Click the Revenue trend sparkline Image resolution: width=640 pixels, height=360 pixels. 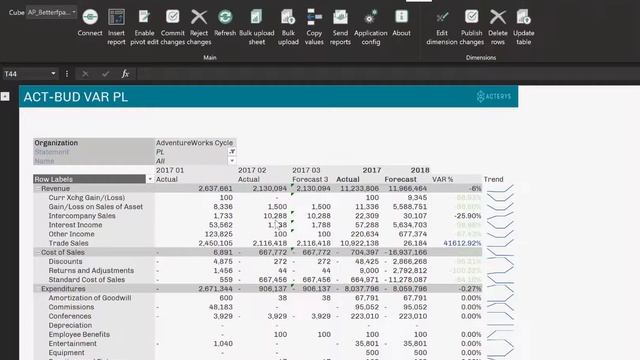point(500,189)
